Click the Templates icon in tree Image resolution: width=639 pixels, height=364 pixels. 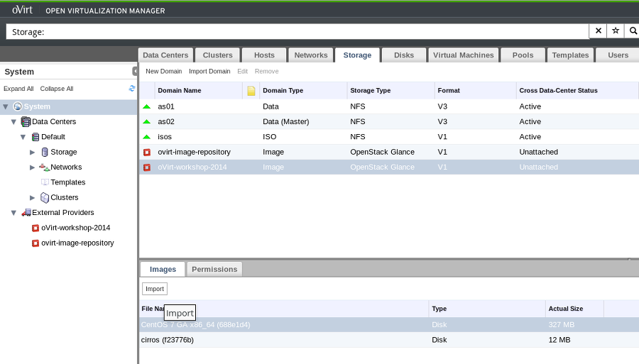pyautogui.click(x=45, y=182)
